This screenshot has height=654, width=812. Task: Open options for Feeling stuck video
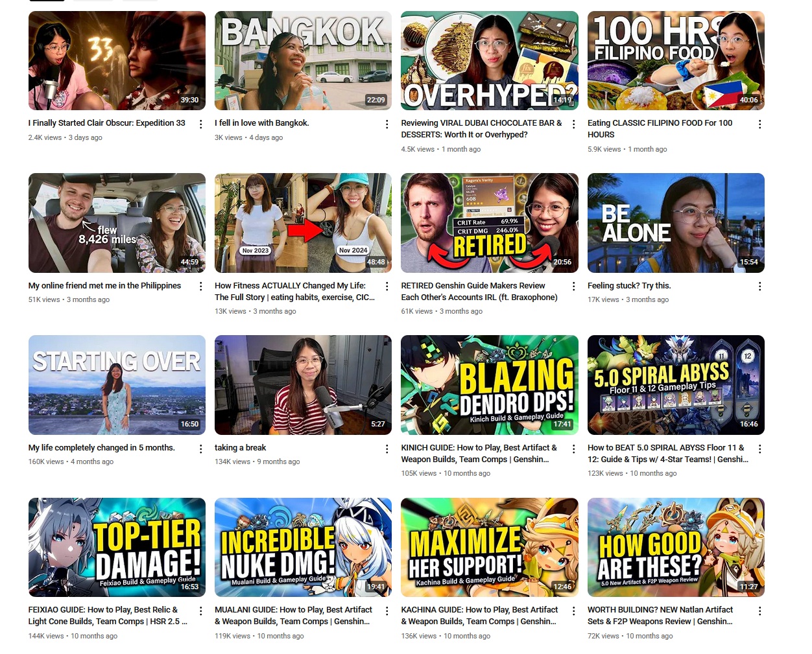click(x=759, y=286)
